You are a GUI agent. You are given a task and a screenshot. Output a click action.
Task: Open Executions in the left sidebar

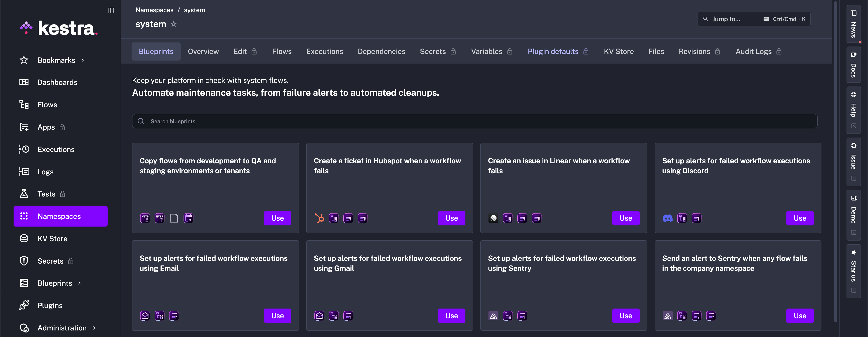56,150
